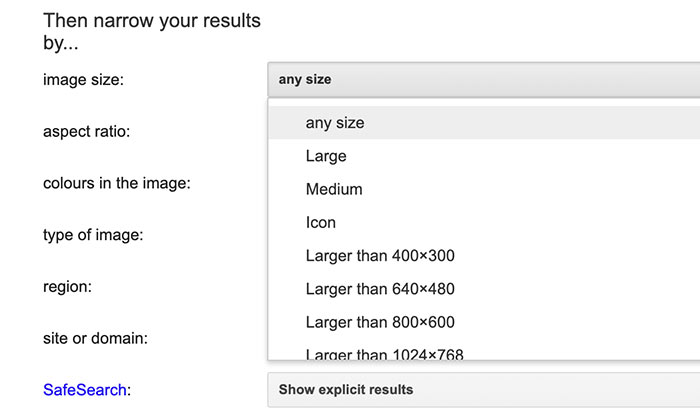Click the site or domain label
Viewport: 700px width, 420px height.
click(96, 338)
